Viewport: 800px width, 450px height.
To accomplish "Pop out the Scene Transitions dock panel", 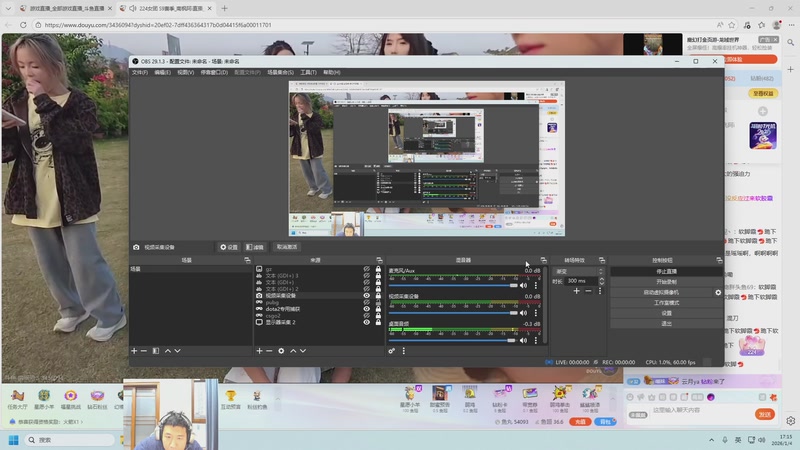I will 602,260.
